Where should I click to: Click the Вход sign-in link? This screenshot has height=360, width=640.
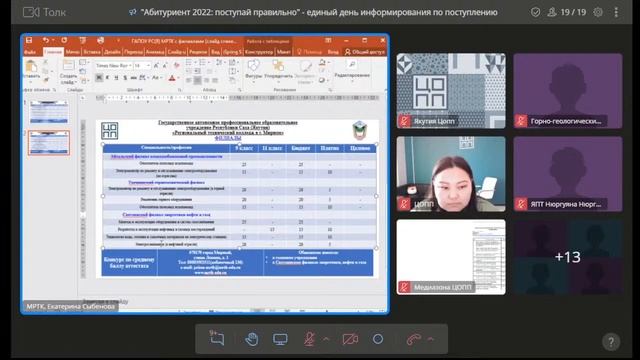pos(333,52)
